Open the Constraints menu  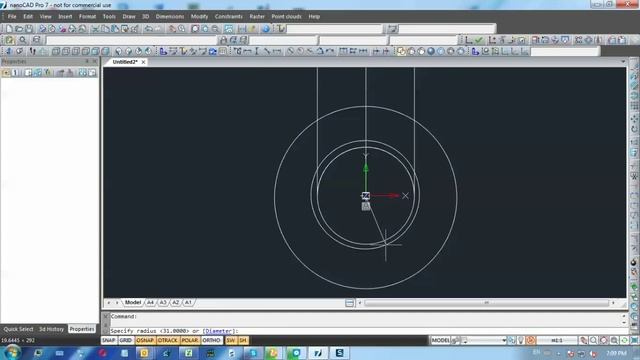tap(229, 16)
